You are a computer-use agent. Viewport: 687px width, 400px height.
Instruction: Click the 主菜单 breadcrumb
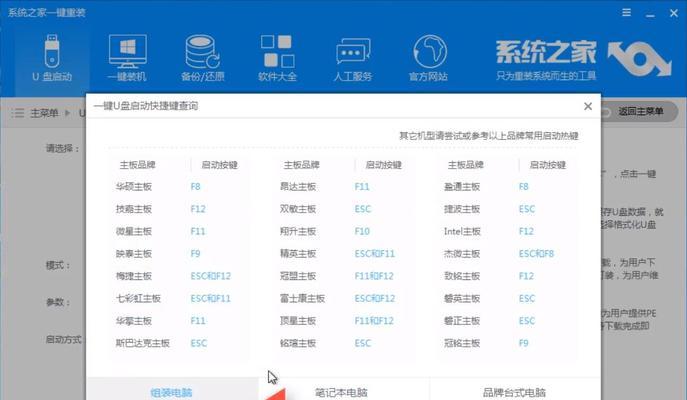[x=44, y=113]
